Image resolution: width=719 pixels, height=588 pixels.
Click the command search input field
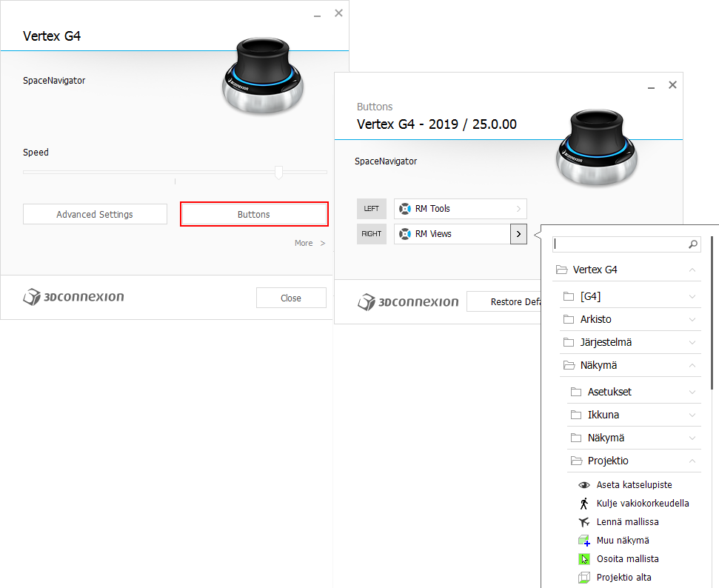click(x=619, y=244)
